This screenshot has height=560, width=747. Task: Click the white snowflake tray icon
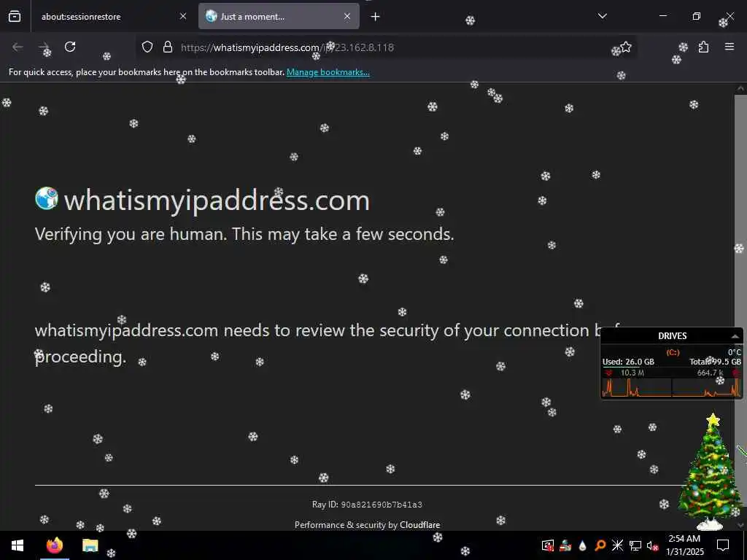coord(617,545)
